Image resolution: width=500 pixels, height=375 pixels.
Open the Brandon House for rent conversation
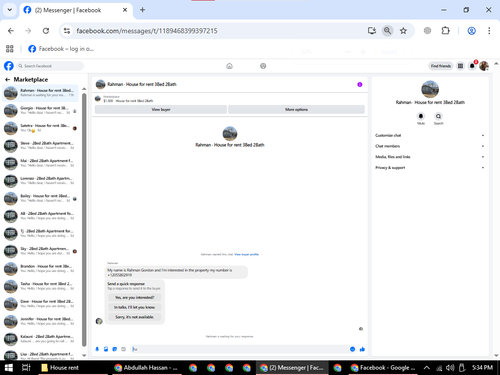(40, 269)
